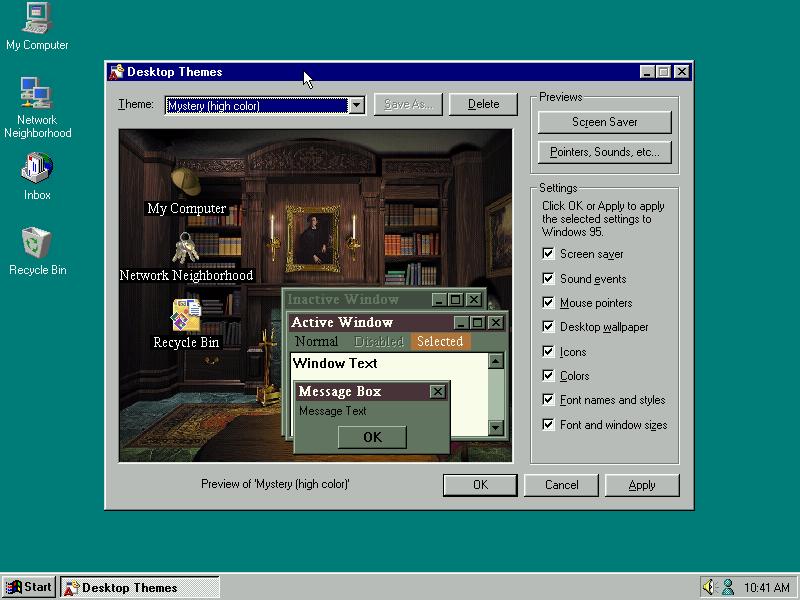The image size is (800, 600).
Task: Click the Save As button
Action: click(x=408, y=104)
